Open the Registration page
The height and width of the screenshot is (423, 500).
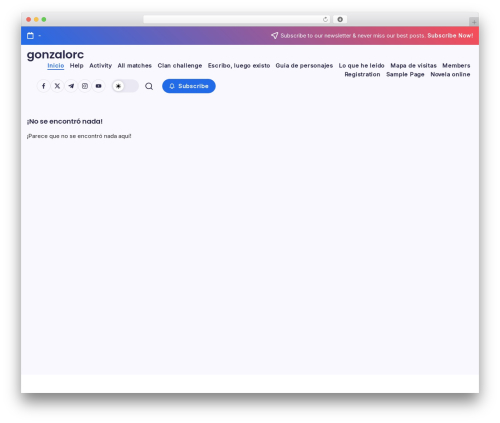click(362, 74)
